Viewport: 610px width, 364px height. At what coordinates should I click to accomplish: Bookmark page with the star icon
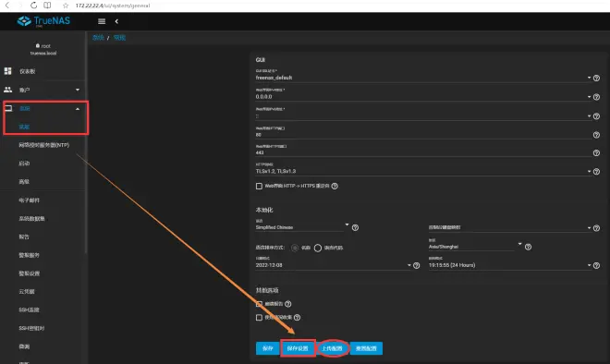click(x=66, y=6)
